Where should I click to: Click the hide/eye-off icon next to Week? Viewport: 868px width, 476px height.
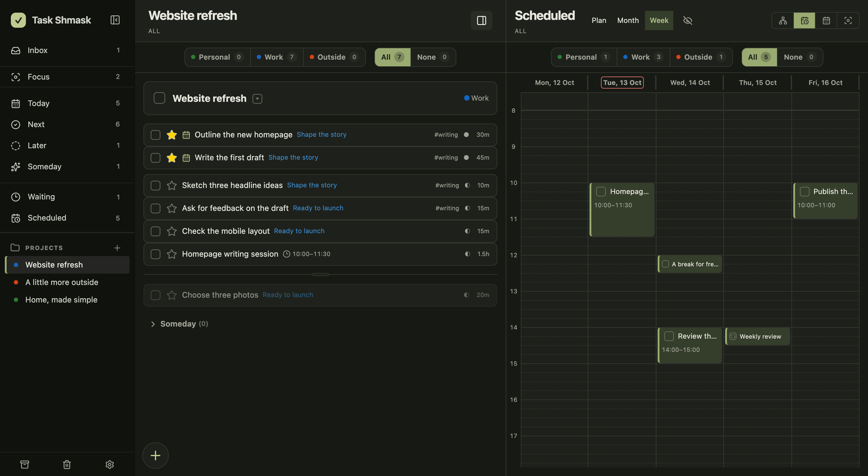(687, 20)
